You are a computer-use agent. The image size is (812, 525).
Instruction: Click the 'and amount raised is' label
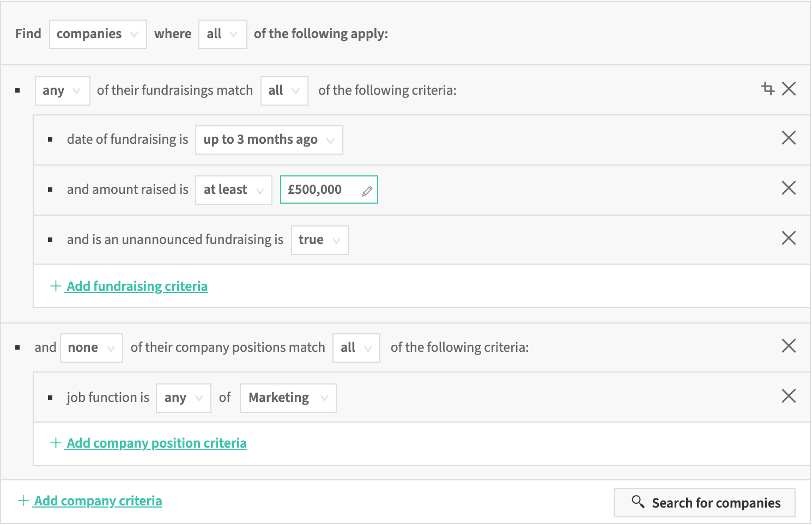(128, 190)
